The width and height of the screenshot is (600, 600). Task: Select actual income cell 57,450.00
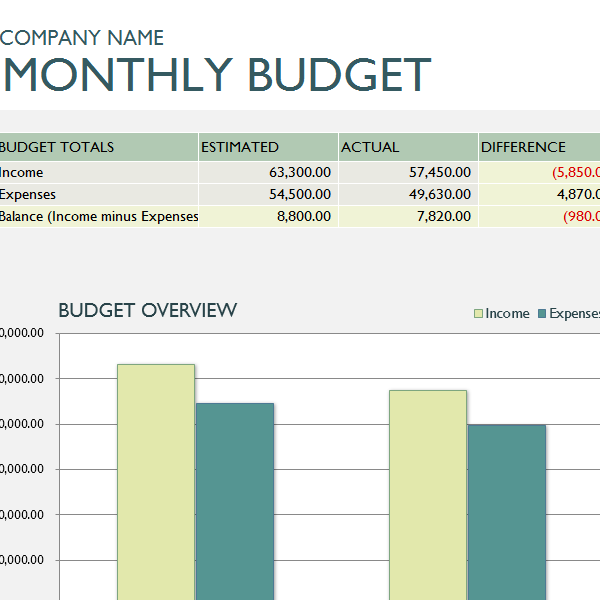pyautogui.click(x=408, y=172)
